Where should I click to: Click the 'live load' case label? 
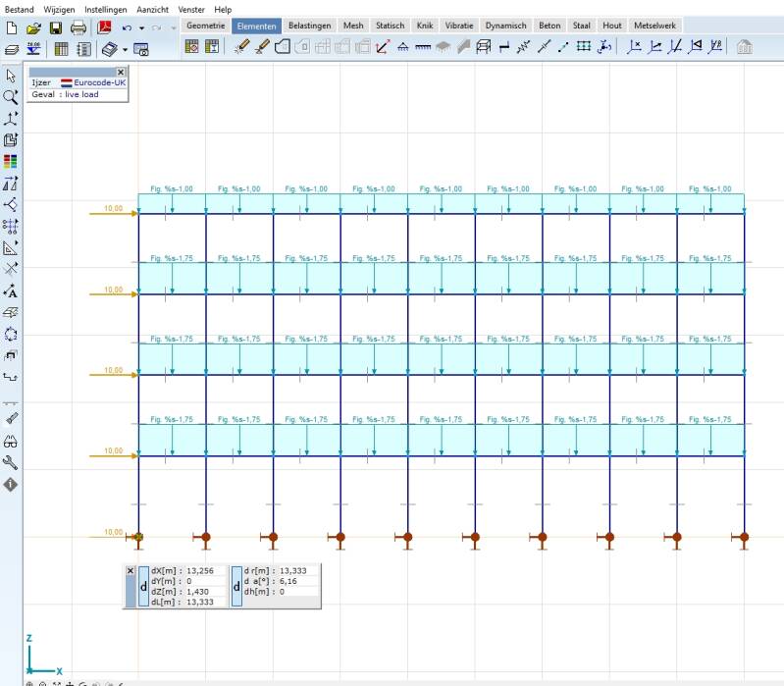[x=81, y=94]
